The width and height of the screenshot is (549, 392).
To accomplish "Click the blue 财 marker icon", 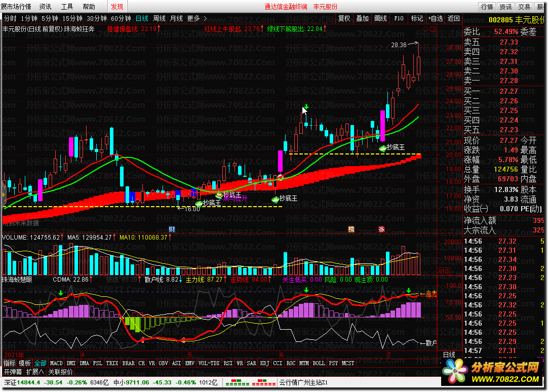I will point(172,229).
